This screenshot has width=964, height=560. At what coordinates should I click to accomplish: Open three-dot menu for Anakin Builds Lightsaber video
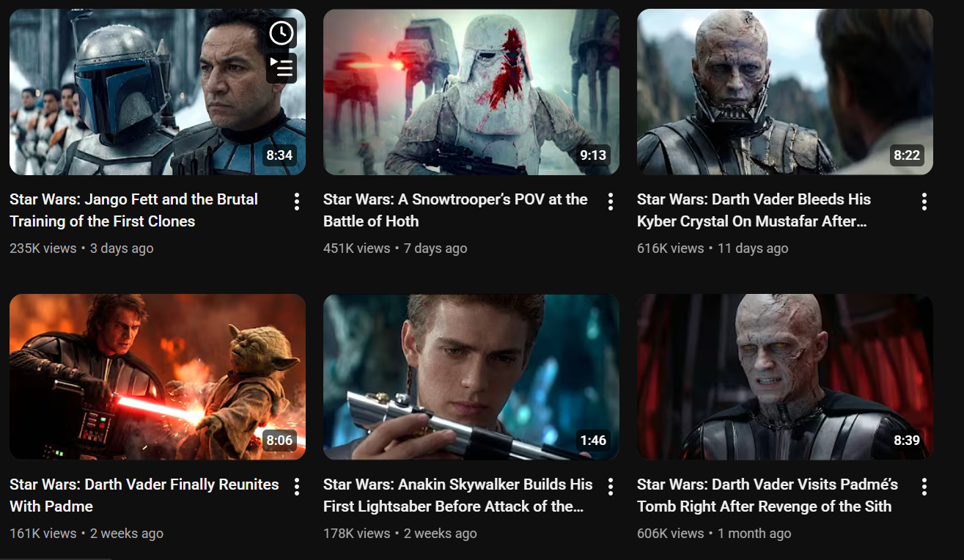(x=611, y=487)
